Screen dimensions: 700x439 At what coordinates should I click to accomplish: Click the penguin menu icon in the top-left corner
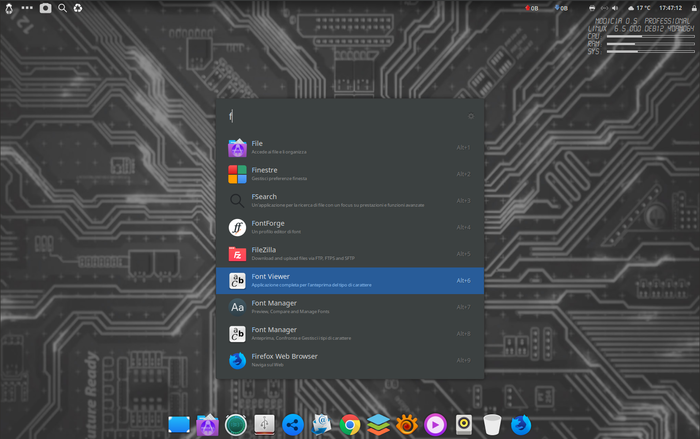pyautogui.click(x=9, y=8)
